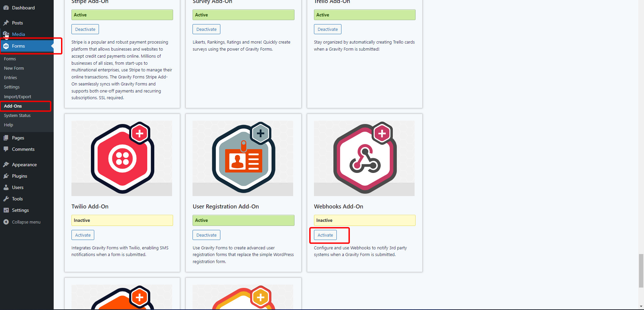Click the Webhooks Add-On title

(x=338, y=206)
